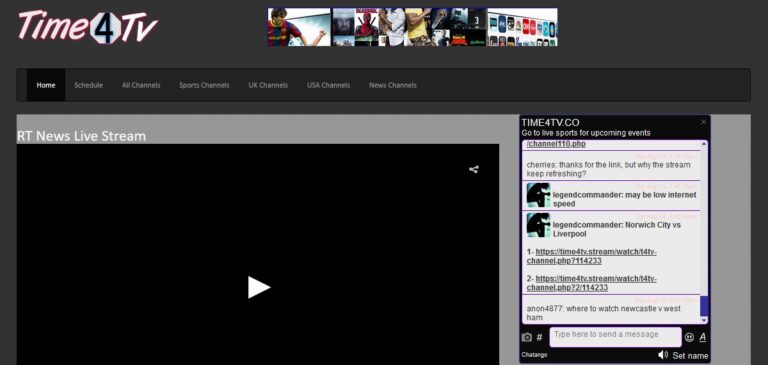
Task: Click Set name in chat
Action: 690,356
